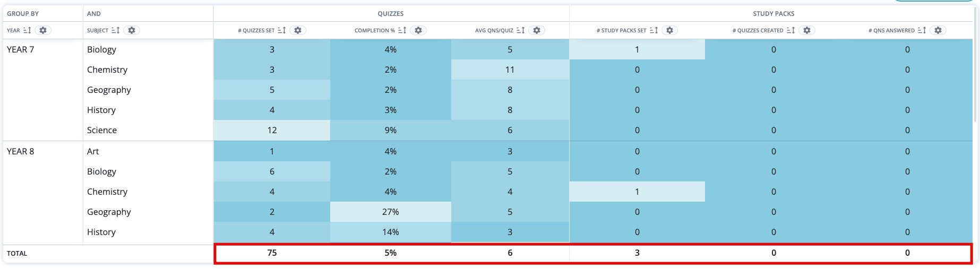The width and height of the screenshot is (980, 269).
Task: Sort rows by Subject column
Action: [x=115, y=30]
